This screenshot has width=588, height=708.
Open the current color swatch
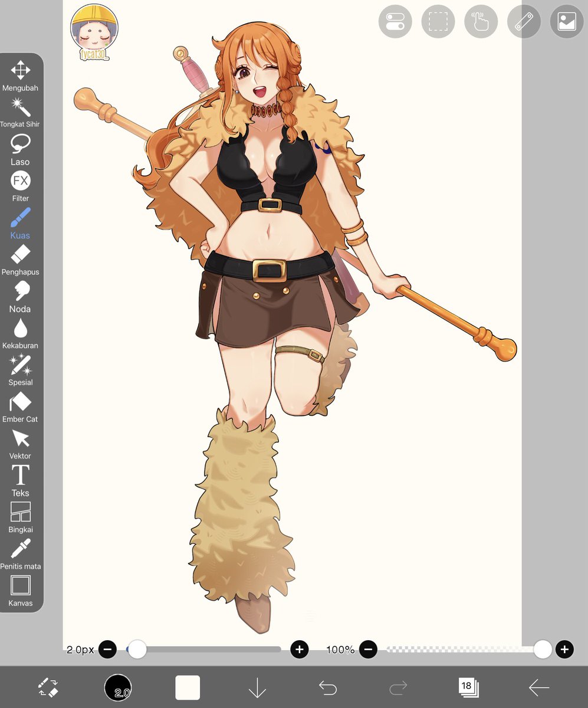188,688
